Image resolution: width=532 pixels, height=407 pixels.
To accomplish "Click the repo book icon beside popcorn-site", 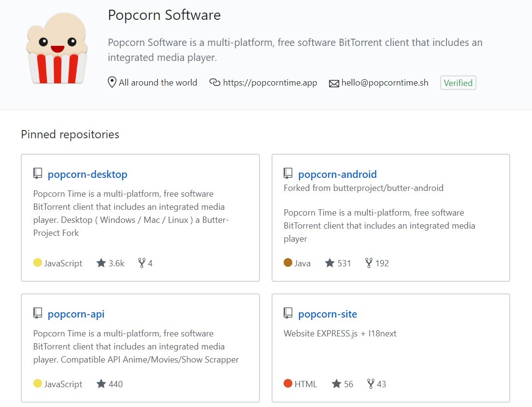I will coord(288,313).
